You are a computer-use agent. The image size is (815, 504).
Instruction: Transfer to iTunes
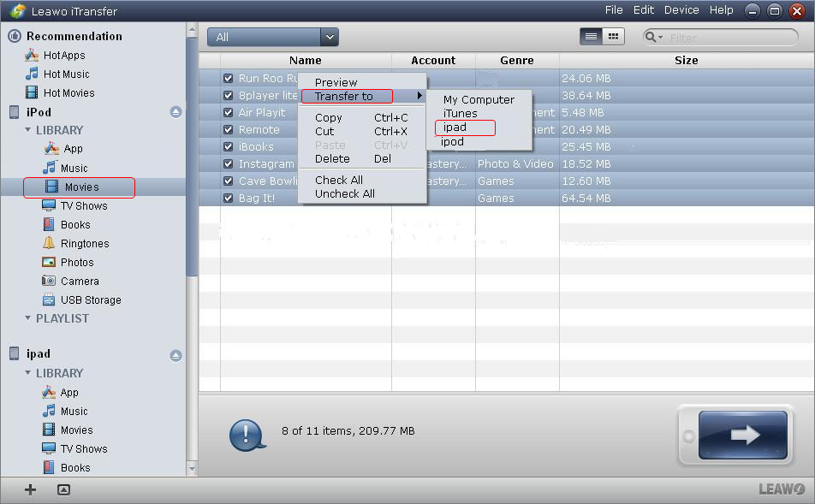point(460,113)
